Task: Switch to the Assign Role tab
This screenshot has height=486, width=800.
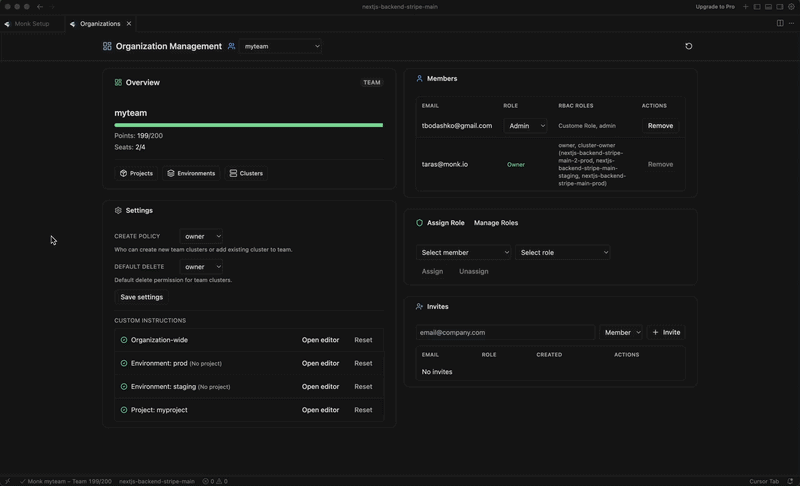Action: (445, 223)
